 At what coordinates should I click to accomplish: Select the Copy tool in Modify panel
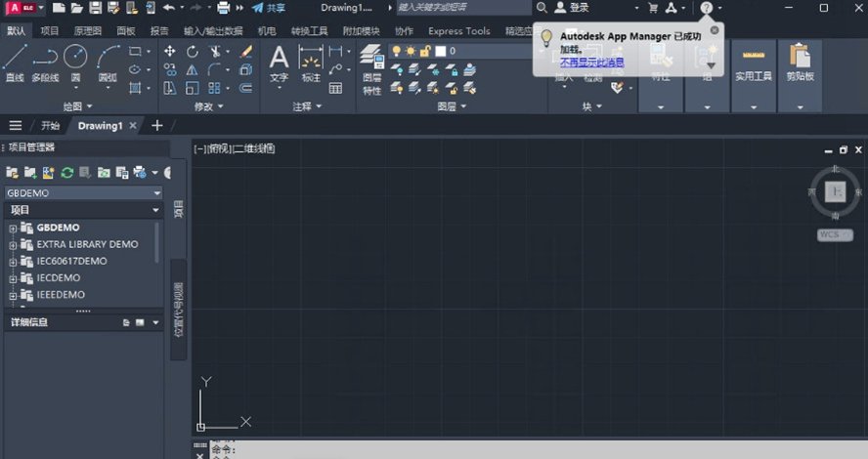[x=170, y=69]
